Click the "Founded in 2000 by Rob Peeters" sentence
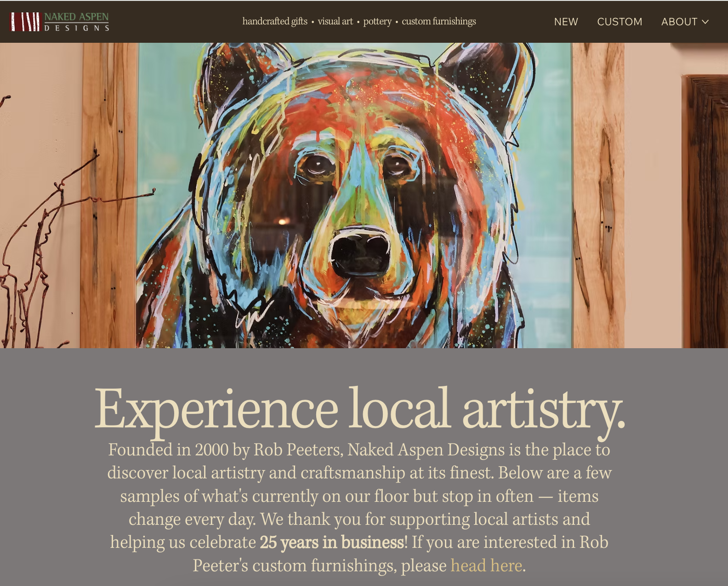Viewport: 728px width, 586px height. [x=226, y=449]
